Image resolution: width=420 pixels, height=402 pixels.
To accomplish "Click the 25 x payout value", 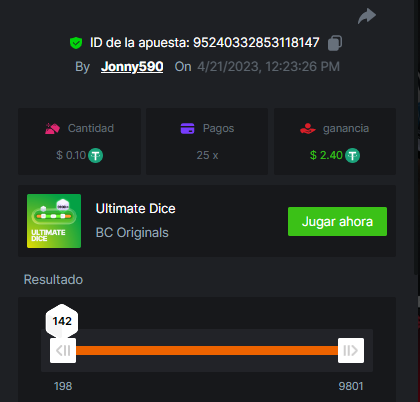I will tap(207, 155).
